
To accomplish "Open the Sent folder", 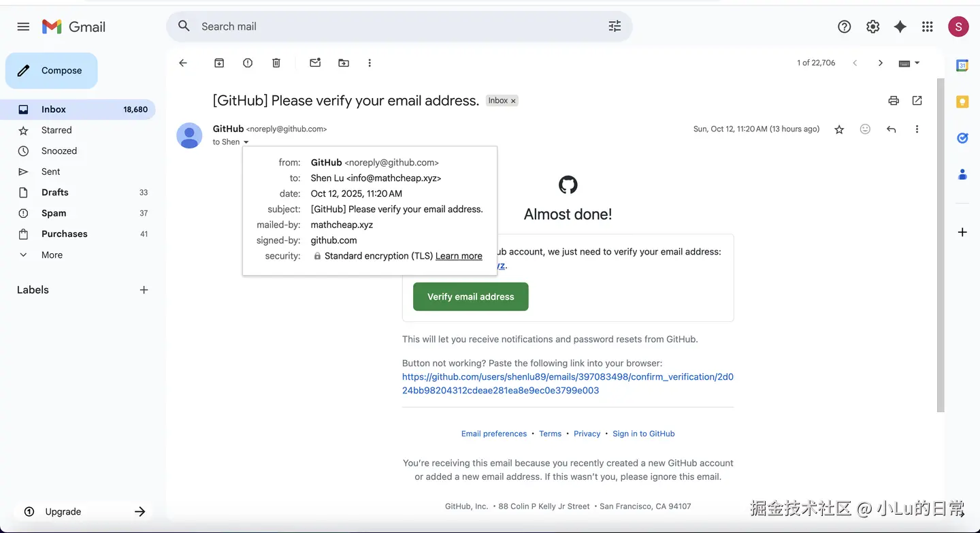I will [78, 172].
